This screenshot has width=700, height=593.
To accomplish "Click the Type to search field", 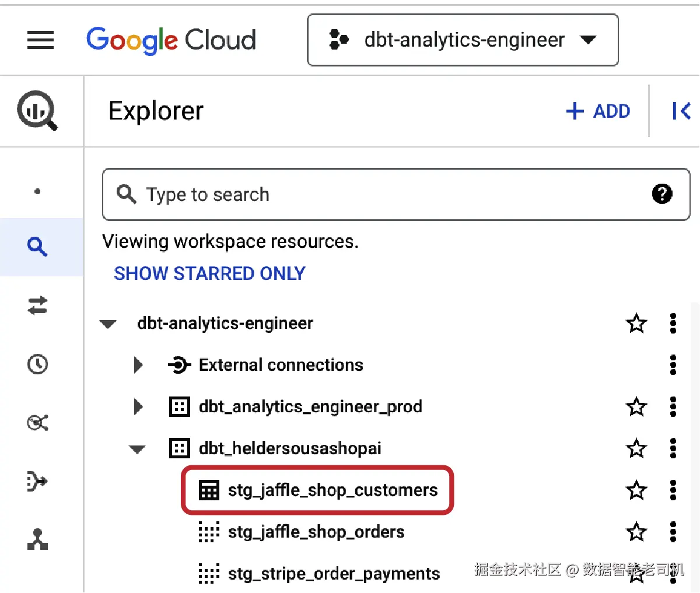I will (396, 194).
